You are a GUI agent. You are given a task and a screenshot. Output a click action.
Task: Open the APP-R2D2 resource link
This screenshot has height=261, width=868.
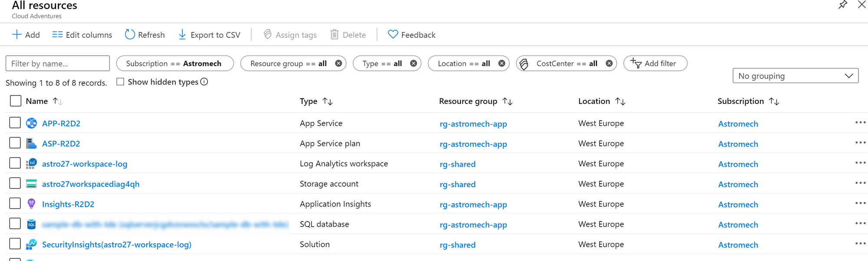point(61,123)
